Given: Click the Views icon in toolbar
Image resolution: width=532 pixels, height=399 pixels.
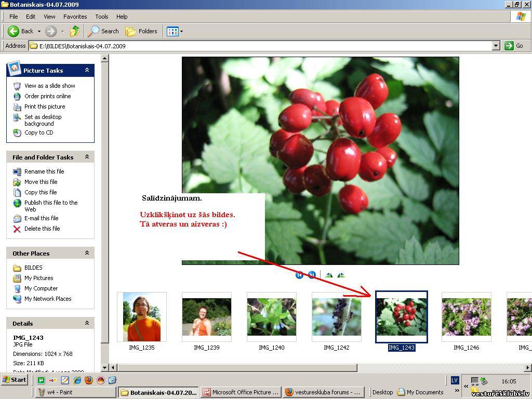Looking at the screenshot, I should point(172,32).
